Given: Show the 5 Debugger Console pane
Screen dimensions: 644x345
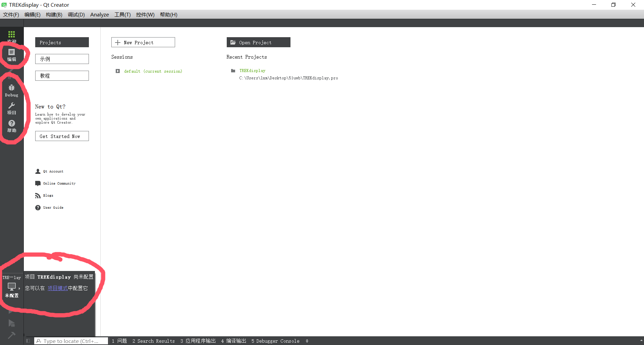Looking at the screenshot, I should coord(275,341).
